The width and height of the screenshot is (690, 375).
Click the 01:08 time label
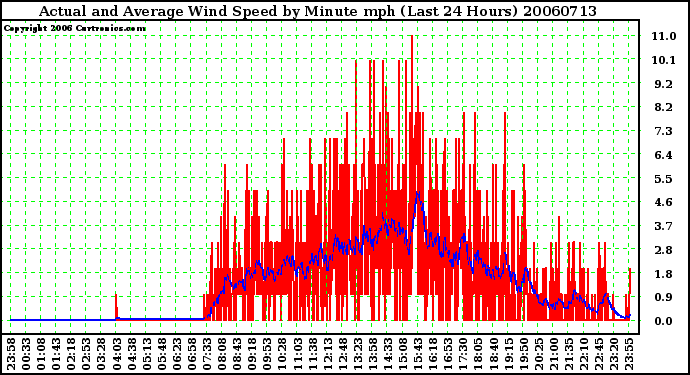click(41, 354)
